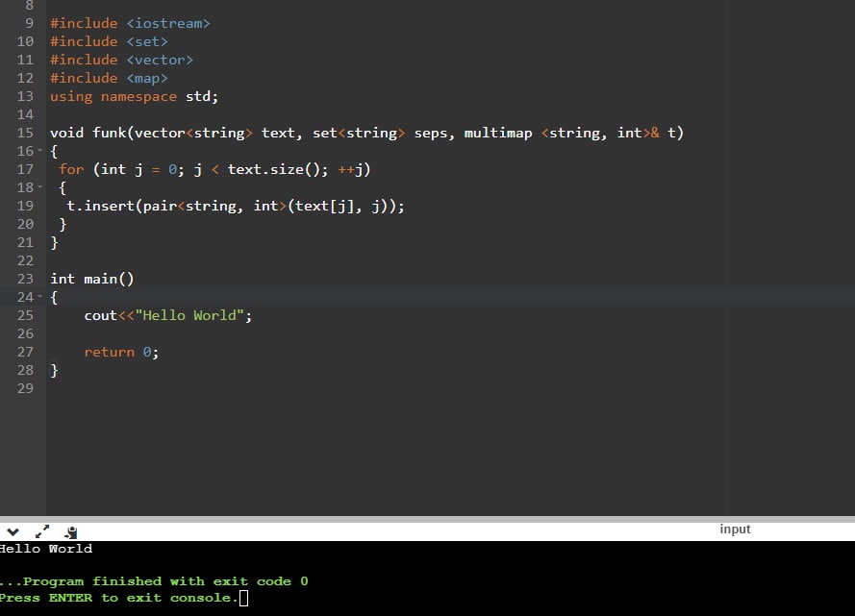Screen dimensions: 855x616
Task: Click on '#include <vector>' line
Action: point(121,60)
